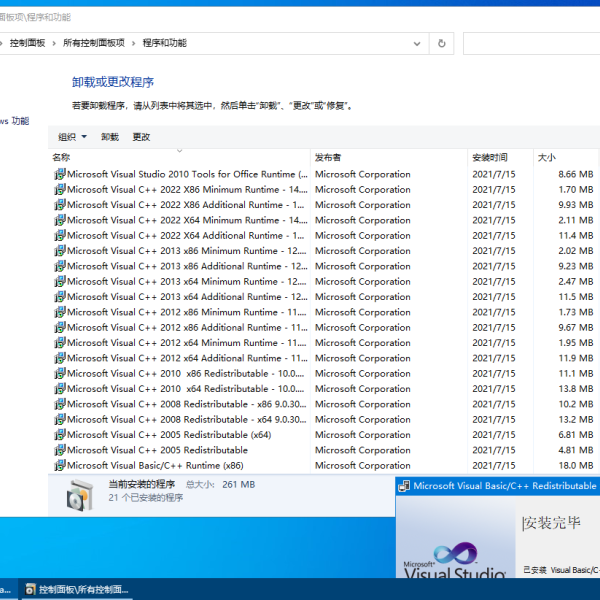The width and height of the screenshot is (600, 600).
Task: Click icon of Visual C++ 2013 x86 Additional Runtime
Action: [60, 266]
